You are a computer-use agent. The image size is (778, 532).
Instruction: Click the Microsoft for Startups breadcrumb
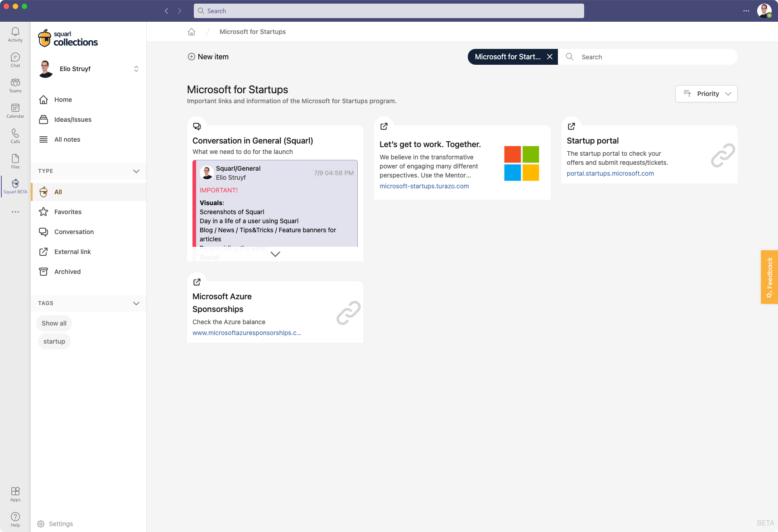coord(253,32)
